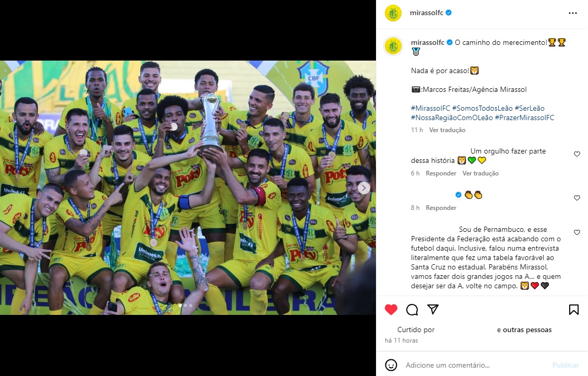This screenshot has width=588, height=376.
Task: Open the emoji picker smiley icon
Action: click(x=391, y=365)
